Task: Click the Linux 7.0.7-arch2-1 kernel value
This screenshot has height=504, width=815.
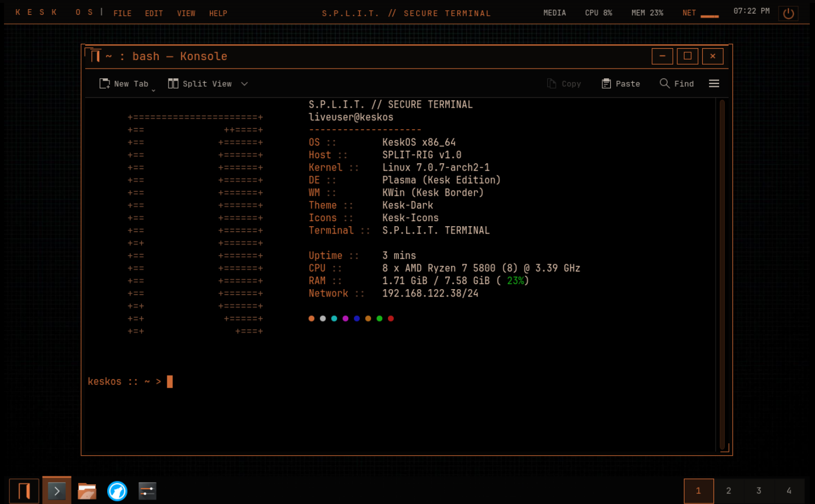Action: click(x=436, y=167)
